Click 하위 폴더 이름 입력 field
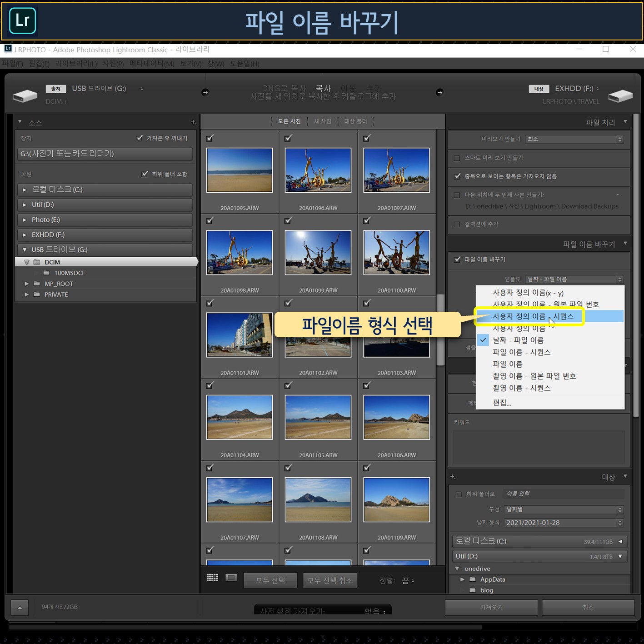644x644 pixels. pos(564,494)
